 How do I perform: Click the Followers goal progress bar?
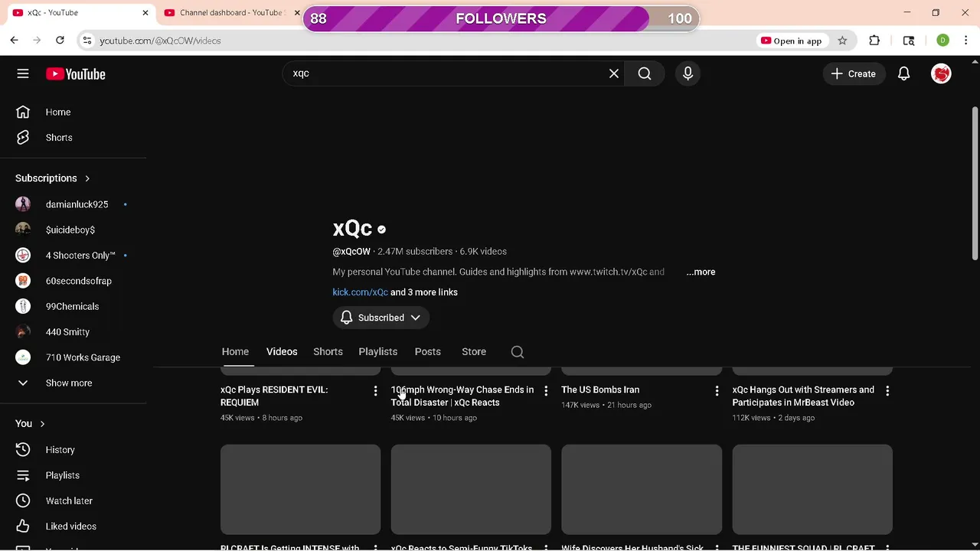[x=501, y=18]
